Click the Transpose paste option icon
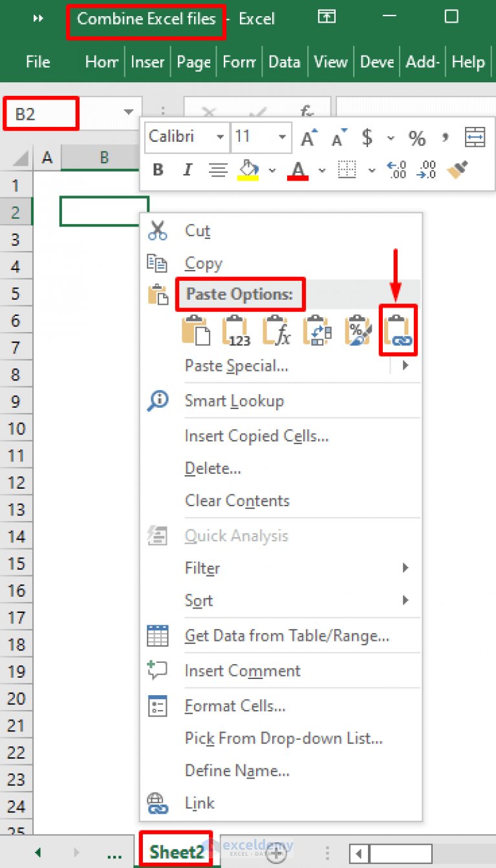This screenshot has width=496, height=868. pos(317,330)
